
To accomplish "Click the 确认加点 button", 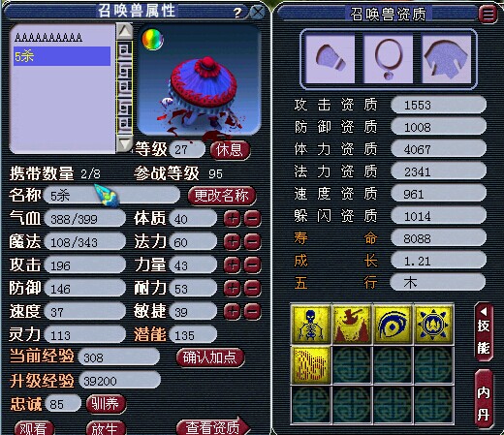I will pyautogui.click(x=210, y=357).
